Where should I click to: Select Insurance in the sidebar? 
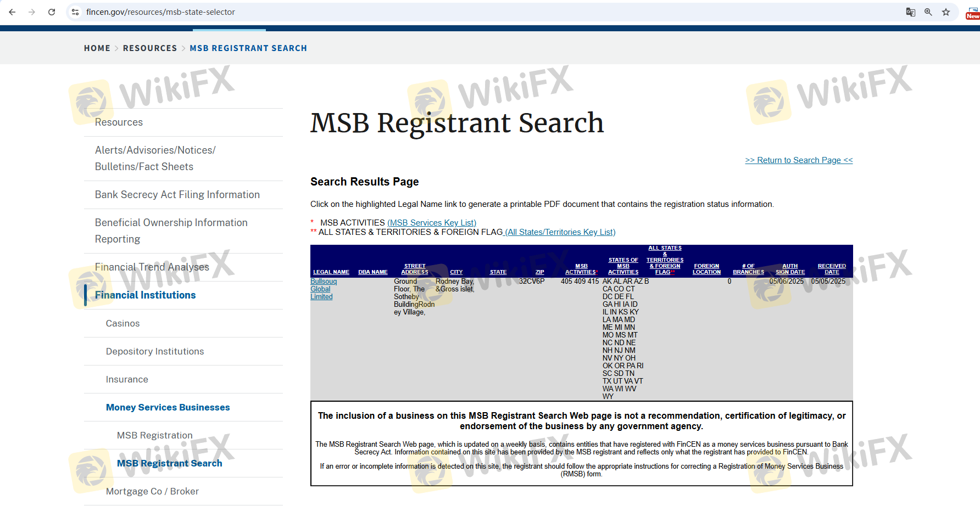tap(127, 380)
